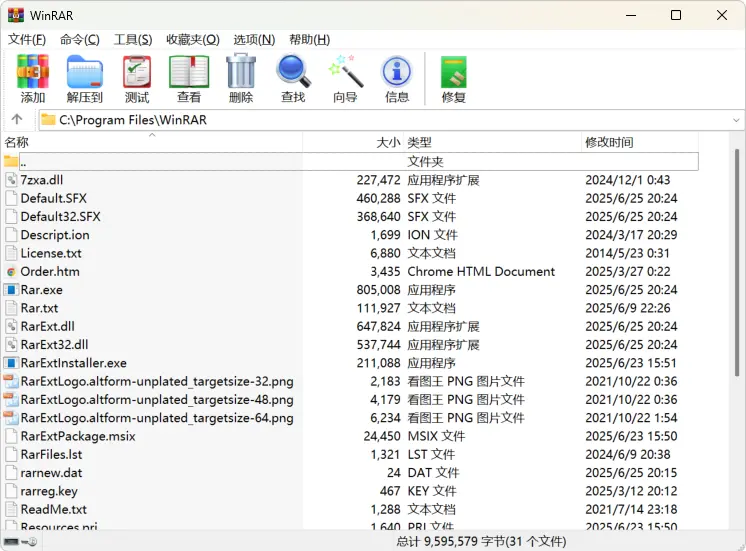Click the parent folder '..' icon

pyautogui.click(x=11, y=161)
